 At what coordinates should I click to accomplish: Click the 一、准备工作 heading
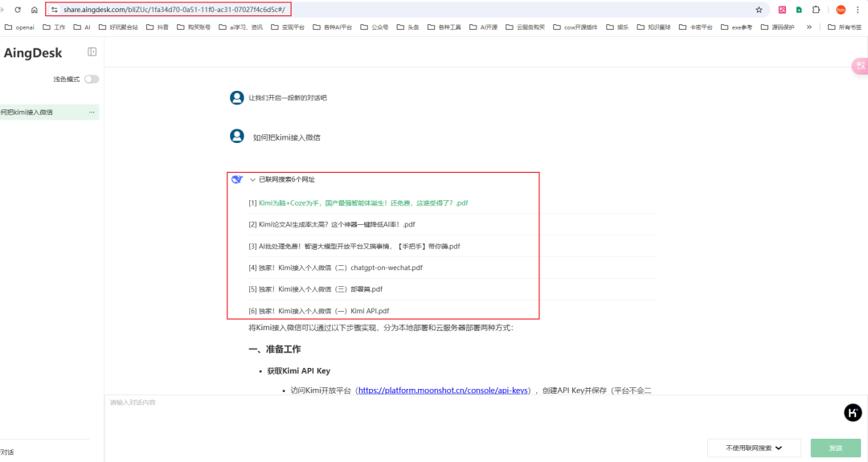(x=275, y=350)
